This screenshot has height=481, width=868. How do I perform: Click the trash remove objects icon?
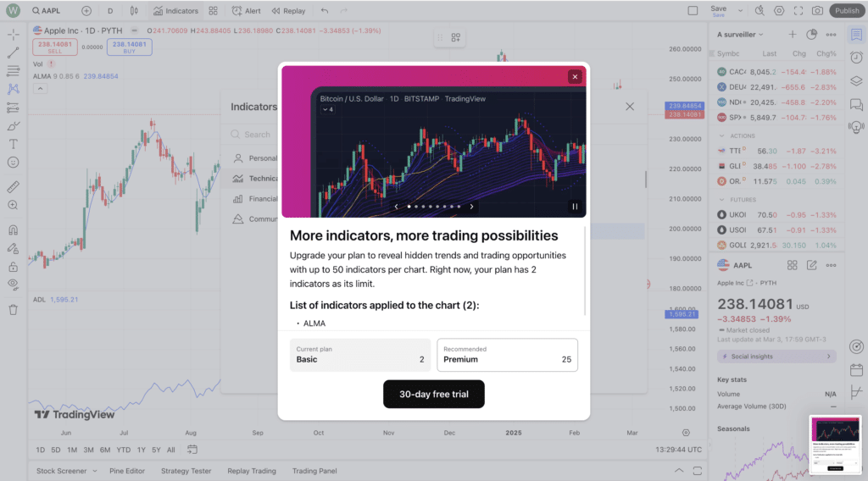tap(13, 309)
